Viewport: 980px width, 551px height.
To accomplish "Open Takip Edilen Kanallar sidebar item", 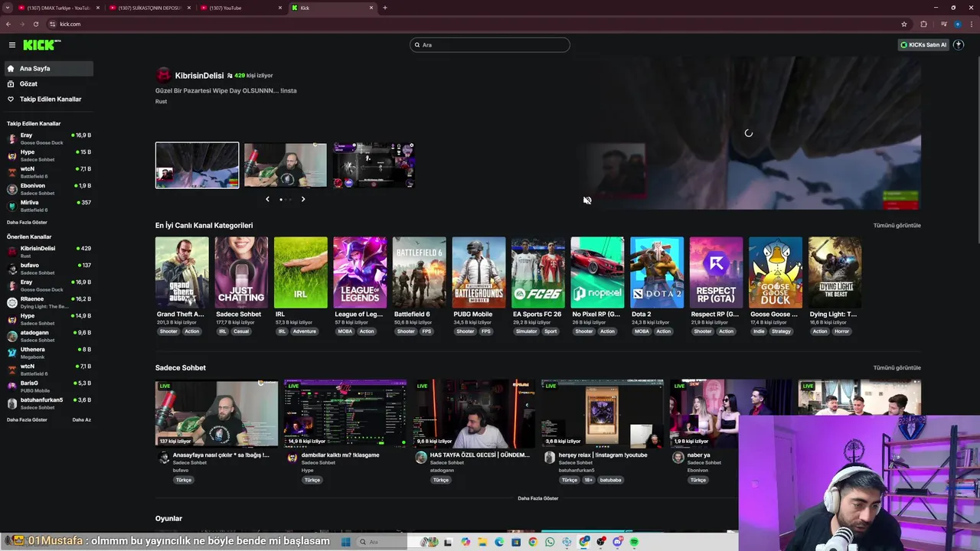I will [48, 99].
